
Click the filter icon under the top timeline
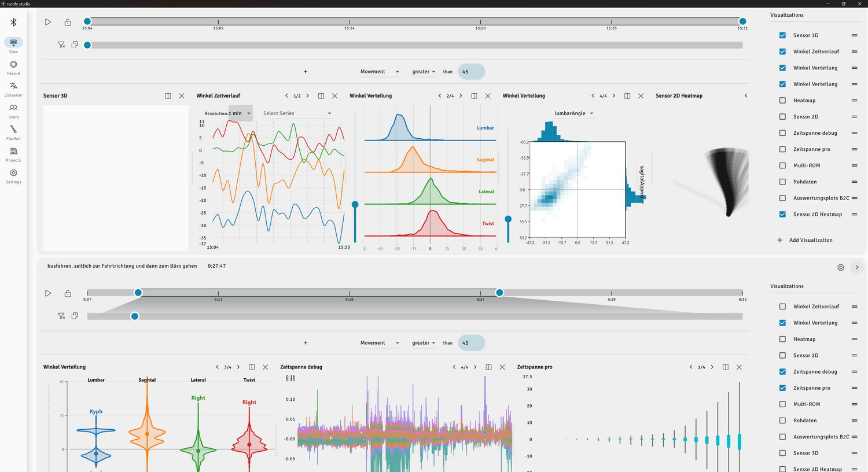[61, 45]
